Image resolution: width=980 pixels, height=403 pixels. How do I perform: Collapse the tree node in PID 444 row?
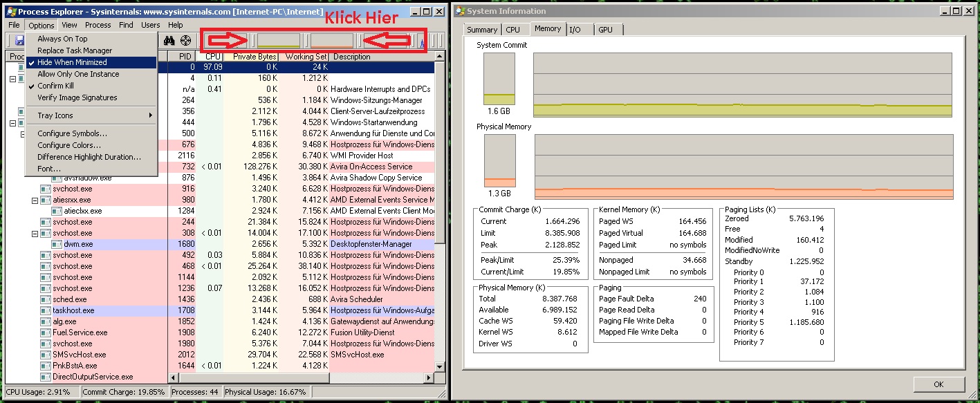(x=12, y=122)
